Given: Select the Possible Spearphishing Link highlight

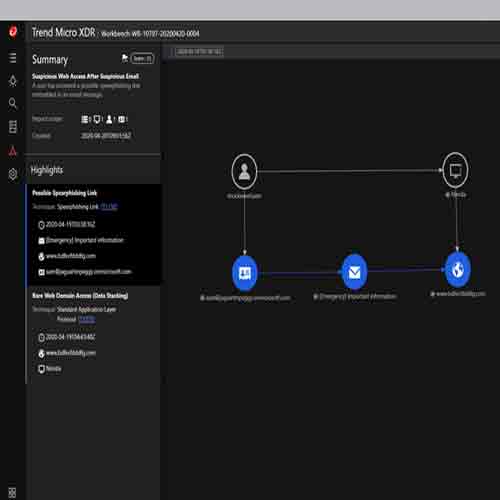Looking at the screenshot, I should tap(94, 235).
